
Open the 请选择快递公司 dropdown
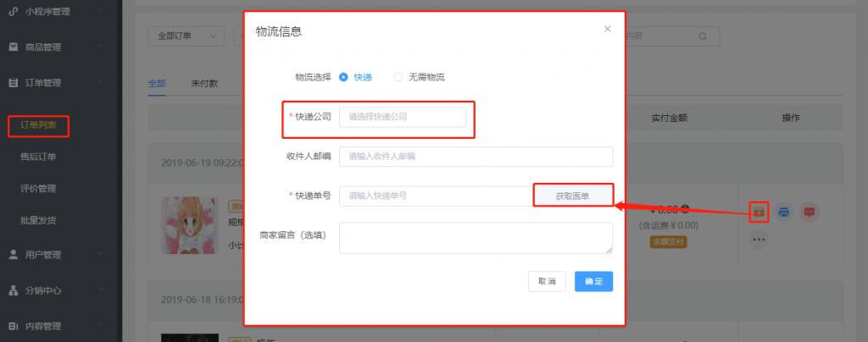point(403,117)
